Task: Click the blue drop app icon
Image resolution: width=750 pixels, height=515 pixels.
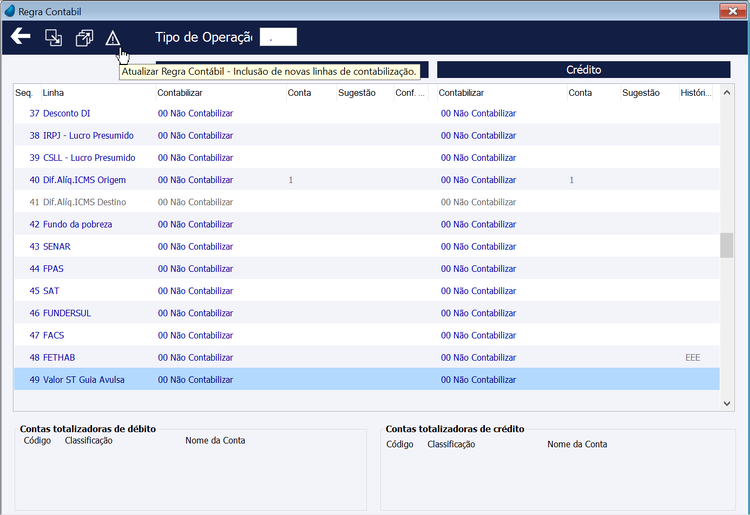Action: (x=10, y=11)
